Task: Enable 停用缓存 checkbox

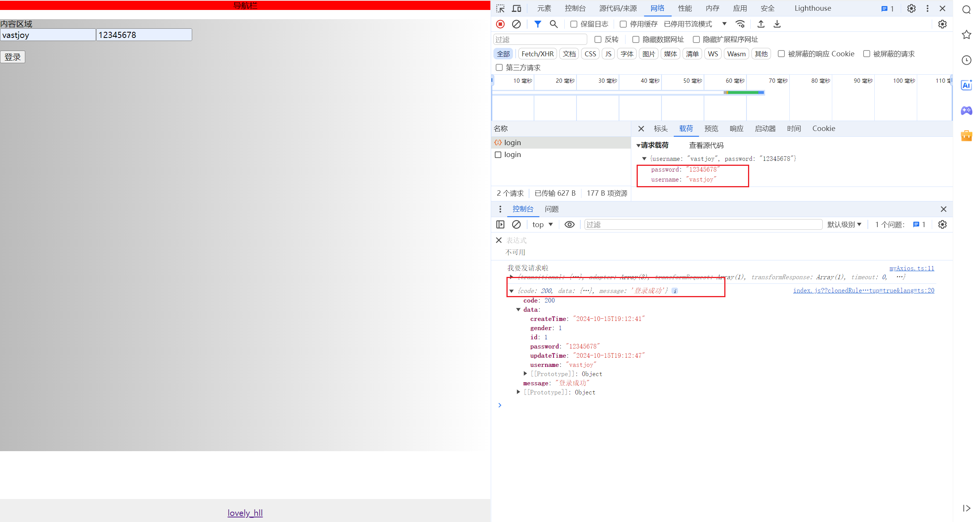Action: click(623, 24)
